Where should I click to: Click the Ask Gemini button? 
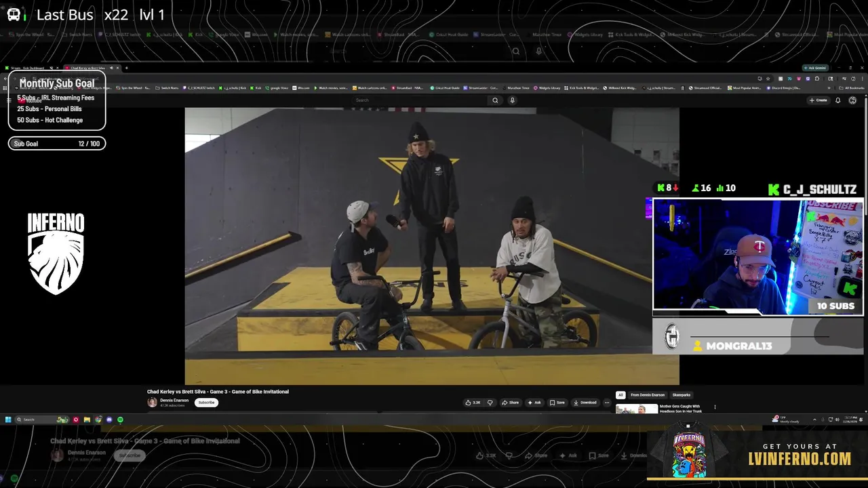tap(816, 68)
